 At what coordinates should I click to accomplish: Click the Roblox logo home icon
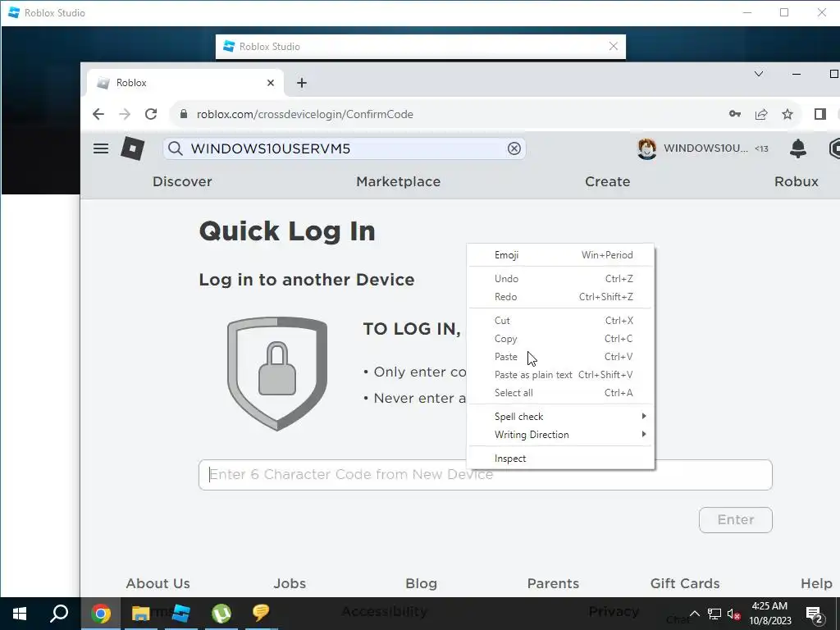[x=132, y=148]
